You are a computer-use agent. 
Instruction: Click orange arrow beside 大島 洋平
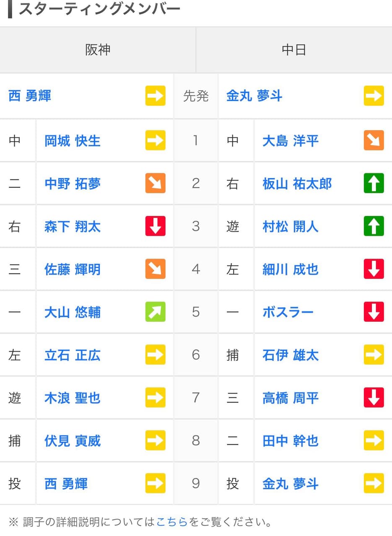(x=374, y=140)
